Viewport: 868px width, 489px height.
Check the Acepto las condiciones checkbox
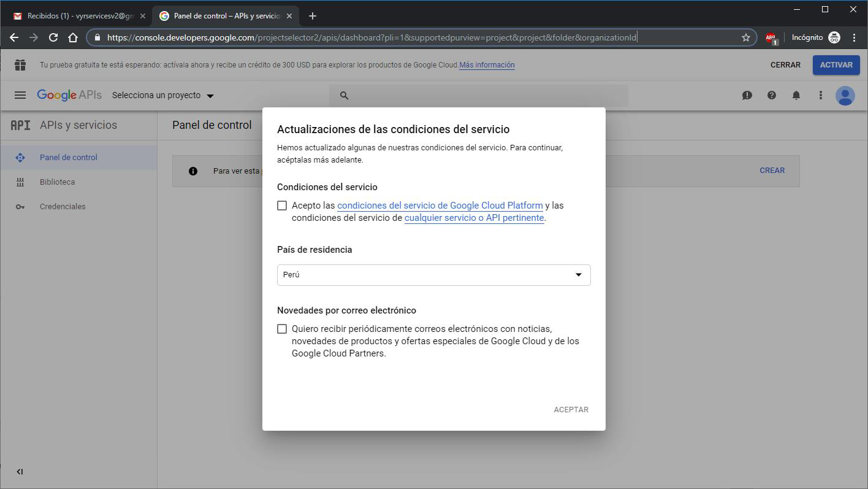click(x=282, y=206)
